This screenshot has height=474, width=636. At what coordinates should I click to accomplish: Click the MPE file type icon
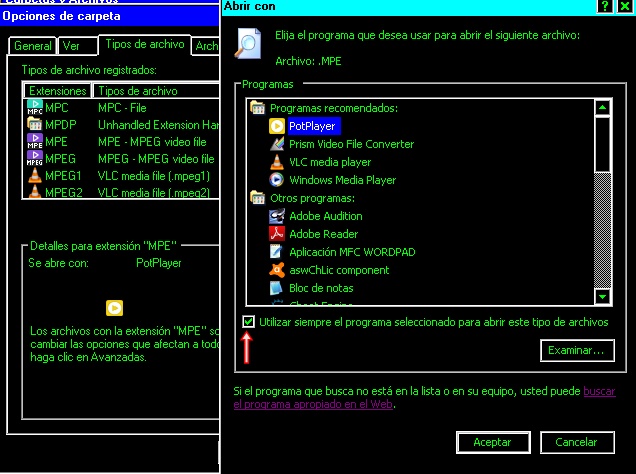click(x=35, y=142)
